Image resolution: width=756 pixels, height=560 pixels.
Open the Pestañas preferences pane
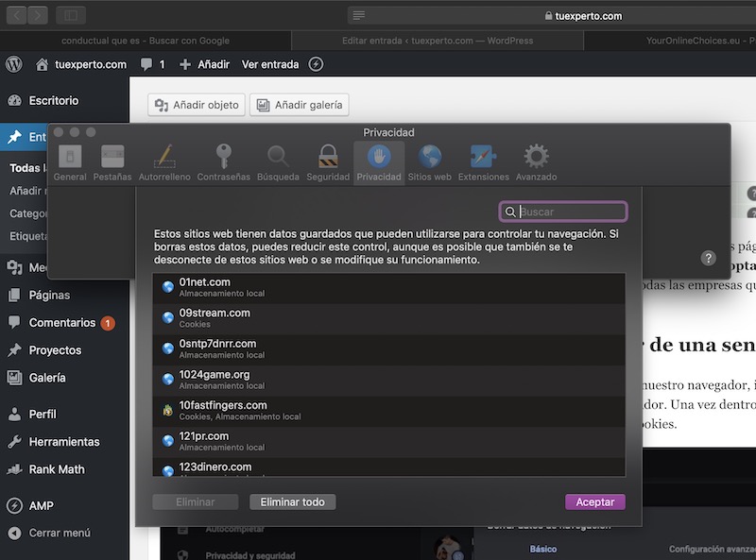click(x=112, y=161)
